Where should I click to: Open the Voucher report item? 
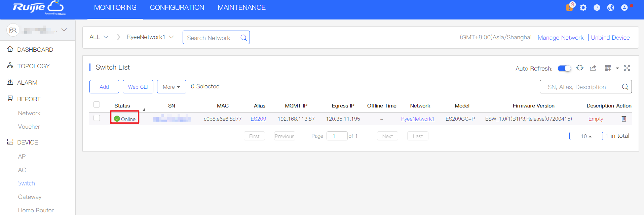pyautogui.click(x=29, y=127)
